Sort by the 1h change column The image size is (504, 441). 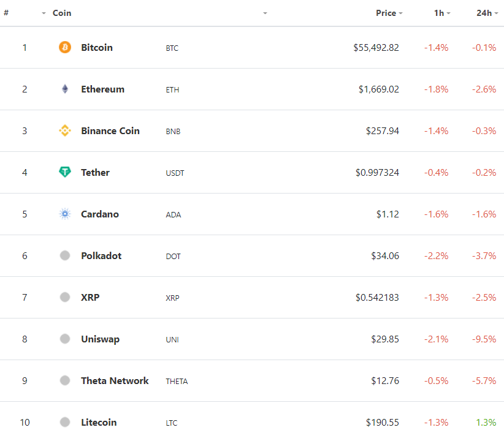pos(438,13)
